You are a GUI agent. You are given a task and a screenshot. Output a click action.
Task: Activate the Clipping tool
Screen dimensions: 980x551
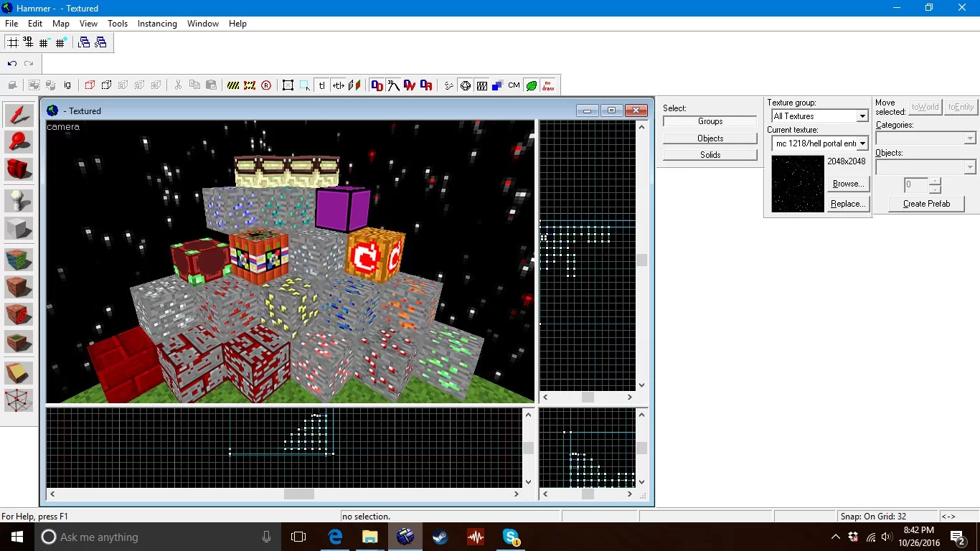19,373
